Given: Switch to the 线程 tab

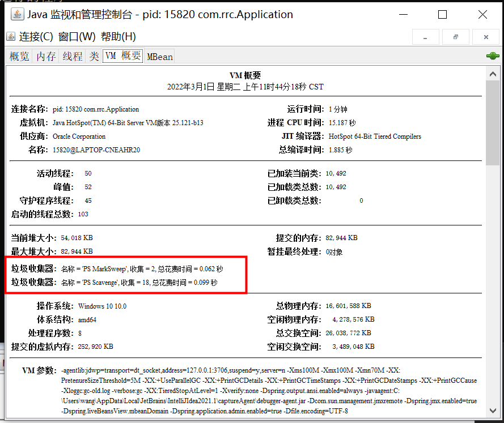Looking at the screenshot, I should [73, 57].
